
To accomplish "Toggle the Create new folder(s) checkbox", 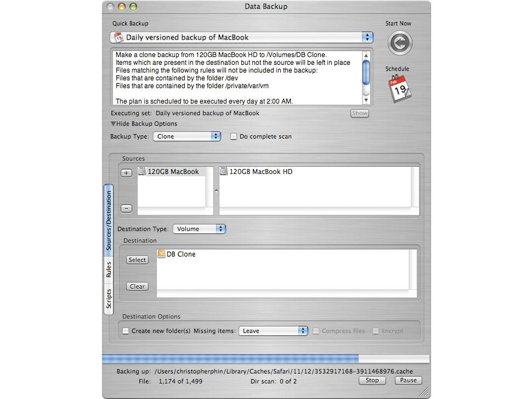I will click(x=126, y=331).
